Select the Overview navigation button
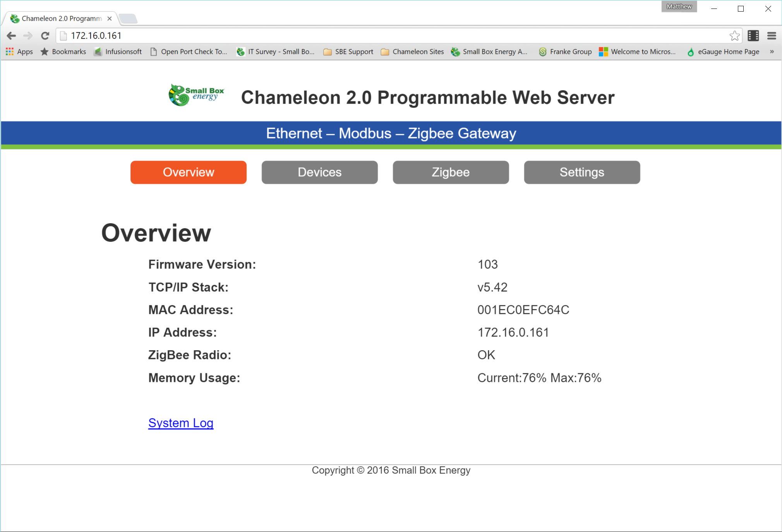Screen dimensions: 782x532 (x=189, y=172)
